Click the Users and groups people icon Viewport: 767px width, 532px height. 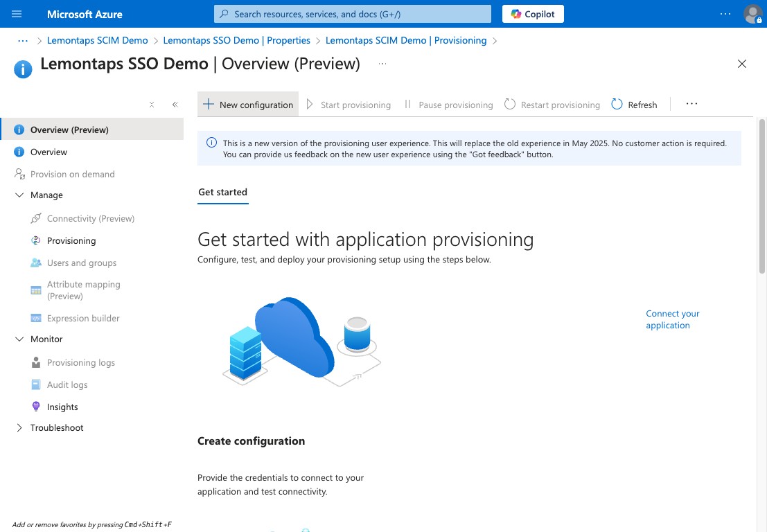(x=36, y=263)
